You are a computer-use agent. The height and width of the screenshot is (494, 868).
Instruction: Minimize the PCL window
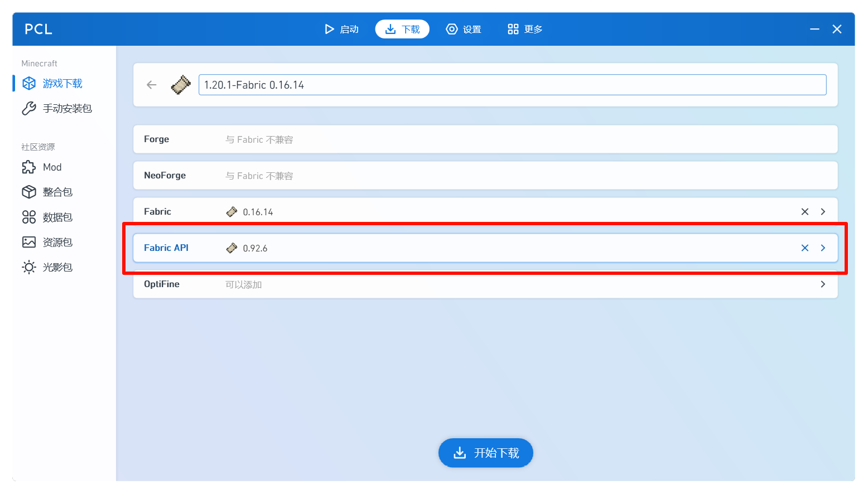pos(814,29)
